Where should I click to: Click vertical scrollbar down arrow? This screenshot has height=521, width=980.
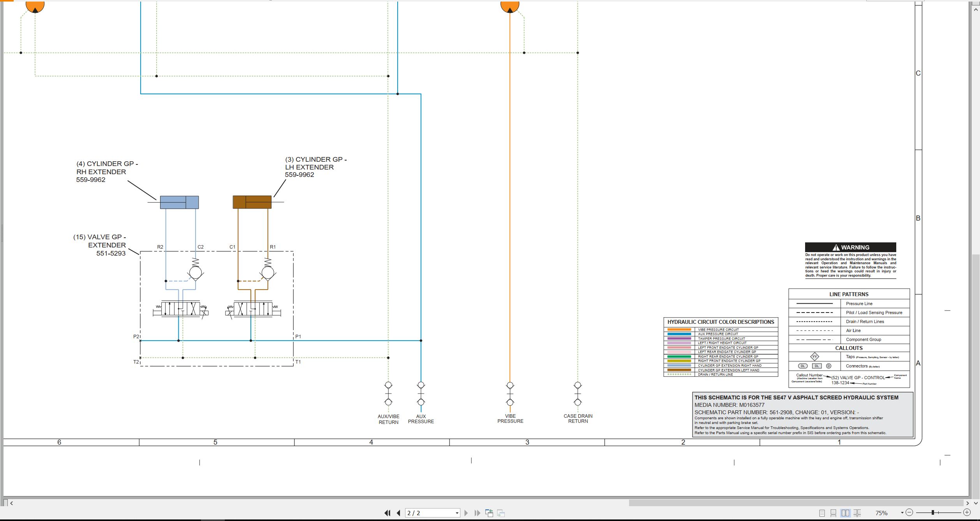pyautogui.click(x=976, y=503)
